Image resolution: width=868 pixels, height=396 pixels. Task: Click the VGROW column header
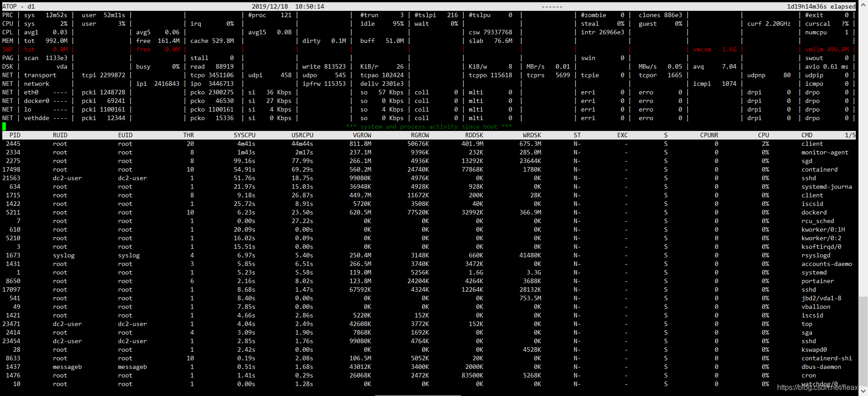[362, 135]
